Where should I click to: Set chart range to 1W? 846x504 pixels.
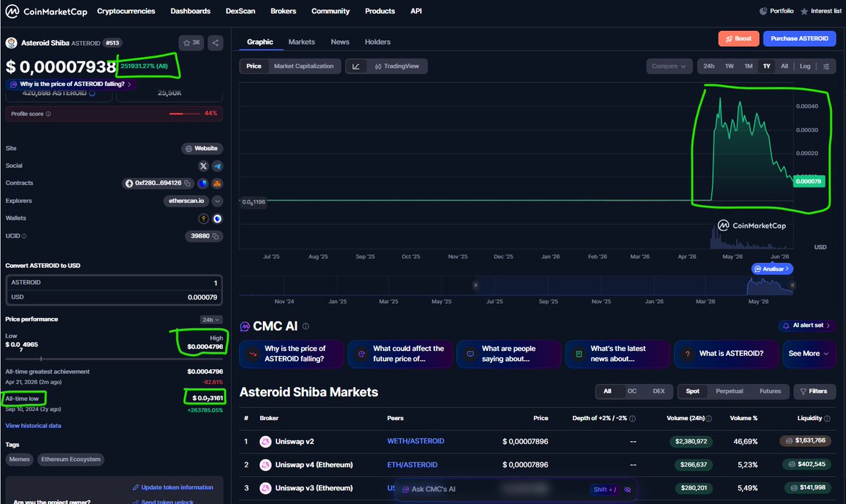(x=729, y=66)
